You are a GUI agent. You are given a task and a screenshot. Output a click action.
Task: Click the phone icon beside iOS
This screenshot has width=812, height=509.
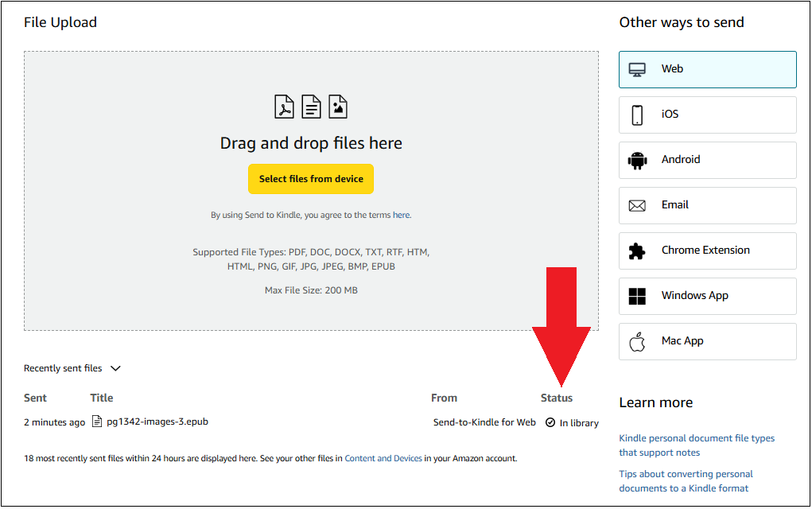point(637,115)
